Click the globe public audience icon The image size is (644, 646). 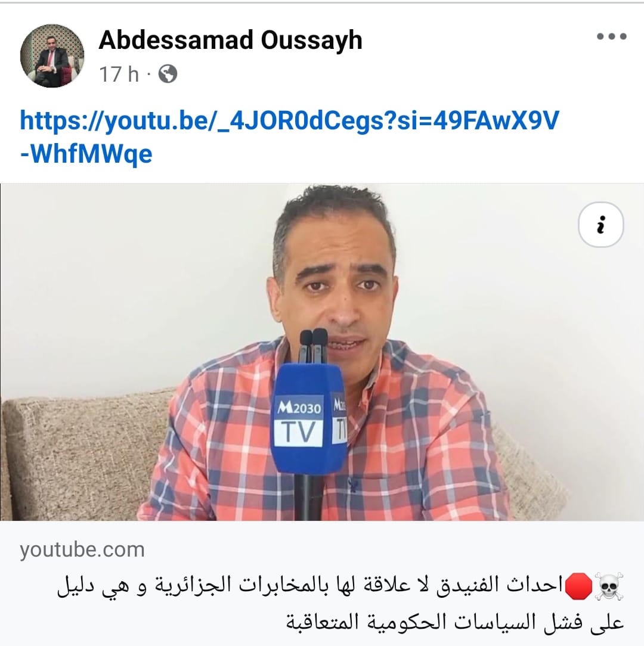[x=168, y=74]
